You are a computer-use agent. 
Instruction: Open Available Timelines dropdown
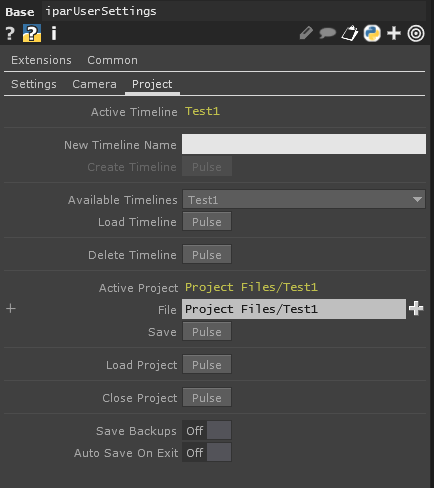[304, 199]
